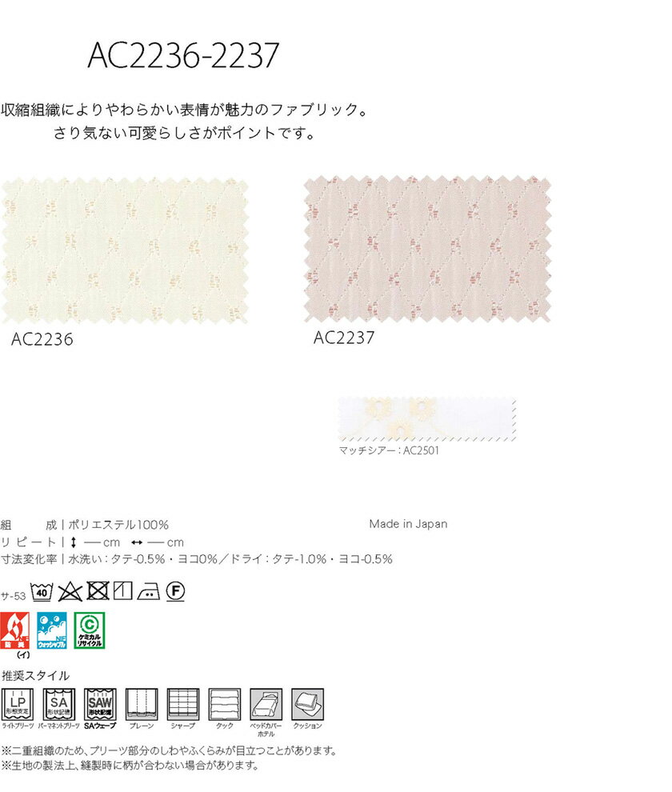
Task: Click the circled F dry-clean icon
Action: pyautogui.click(x=175, y=591)
